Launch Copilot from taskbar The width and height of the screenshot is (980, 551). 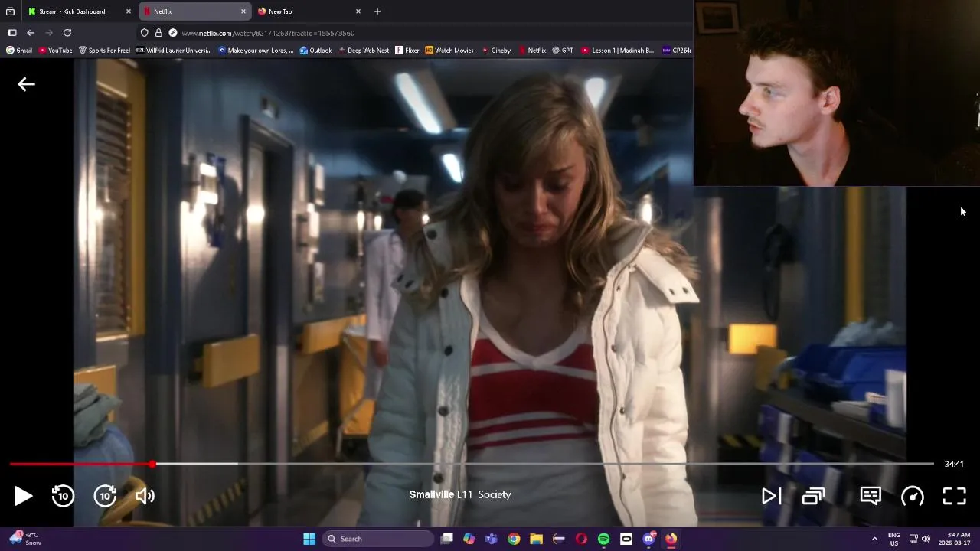pos(469,539)
